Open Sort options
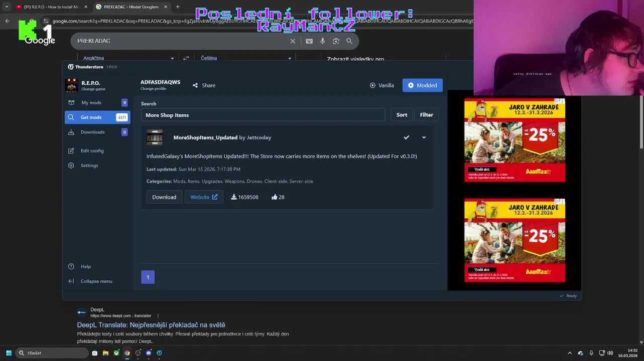644x361 pixels. tap(402, 115)
